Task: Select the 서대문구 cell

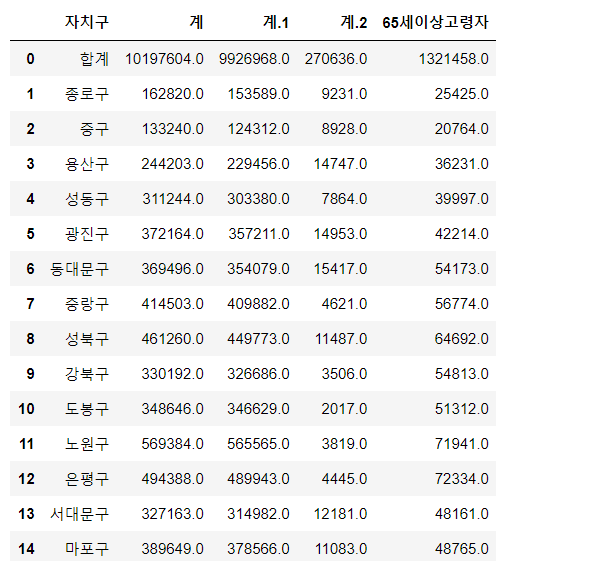Action: point(79,514)
